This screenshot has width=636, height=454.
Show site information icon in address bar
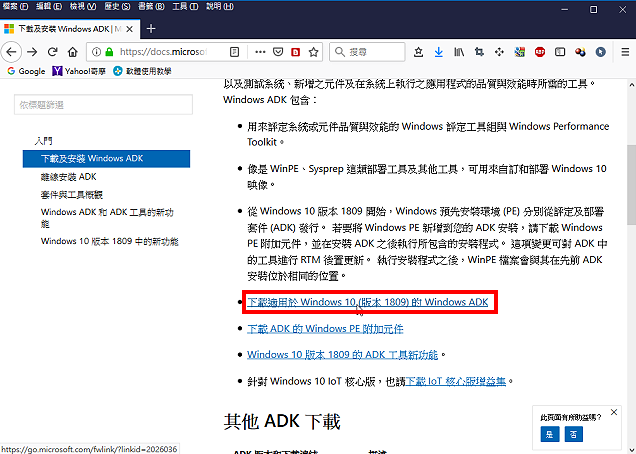(96, 52)
